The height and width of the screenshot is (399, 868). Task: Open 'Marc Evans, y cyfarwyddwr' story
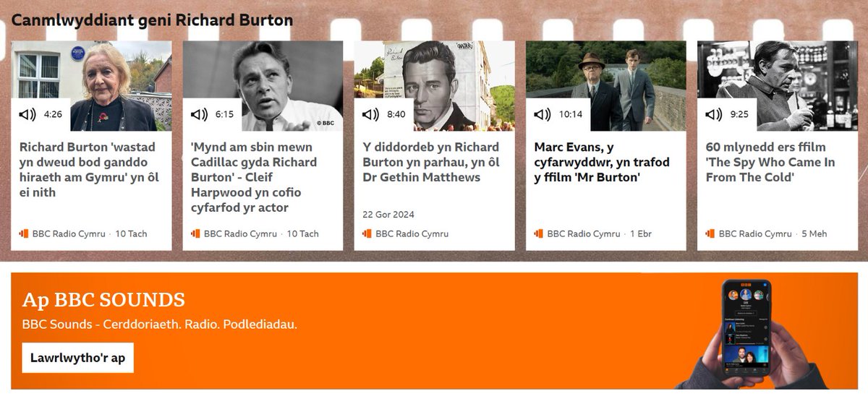pos(602,162)
